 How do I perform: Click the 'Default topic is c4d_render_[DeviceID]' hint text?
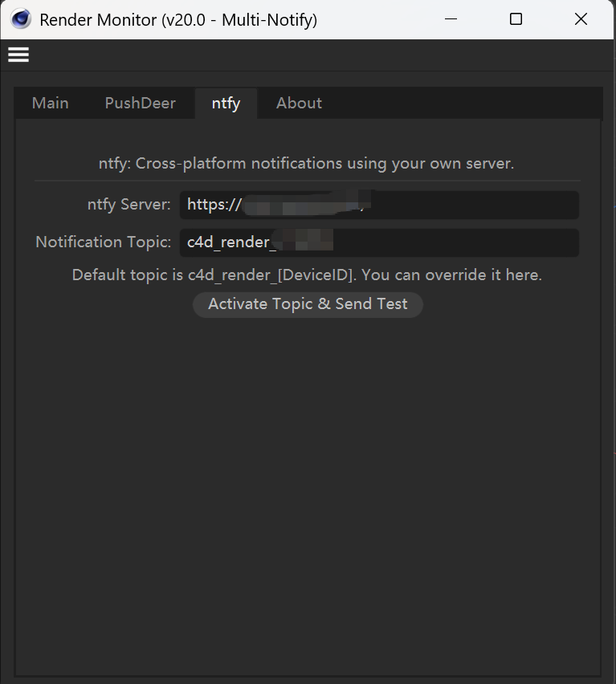click(307, 275)
